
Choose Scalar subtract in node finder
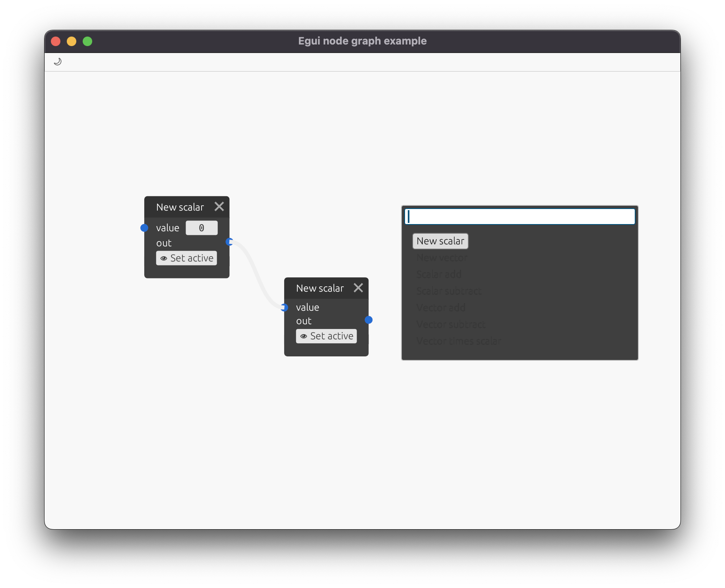[x=449, y=291]
